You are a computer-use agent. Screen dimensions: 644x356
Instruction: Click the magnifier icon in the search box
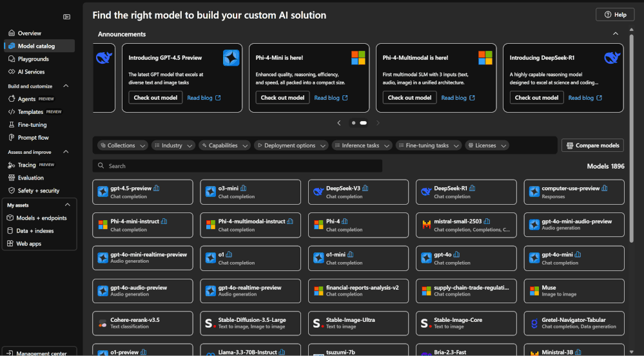point(101,165)
